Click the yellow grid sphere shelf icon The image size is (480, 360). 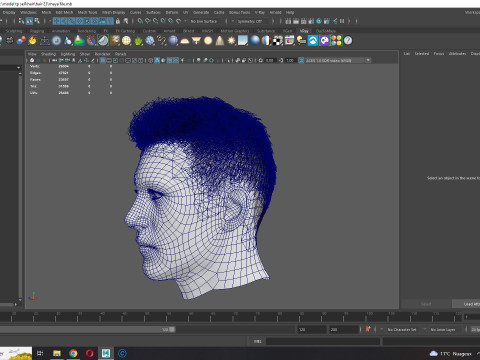pyautogui.click(x=126, y=41)
